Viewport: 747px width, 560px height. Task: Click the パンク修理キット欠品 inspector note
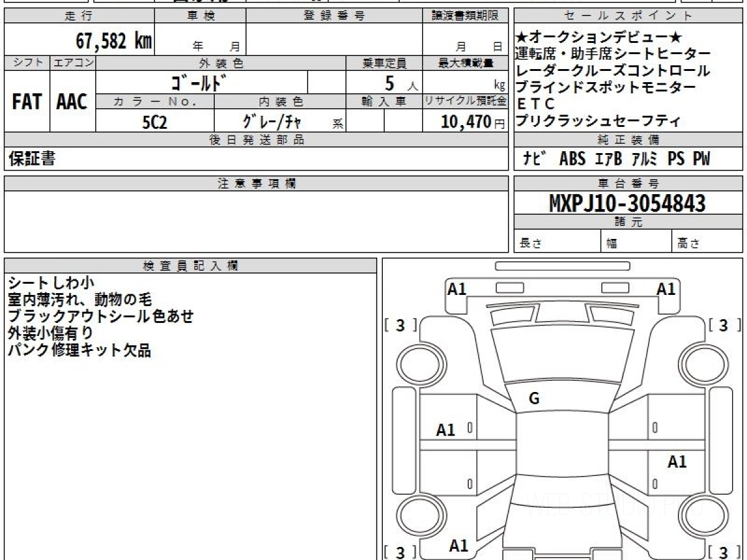[x=80, y=350]
